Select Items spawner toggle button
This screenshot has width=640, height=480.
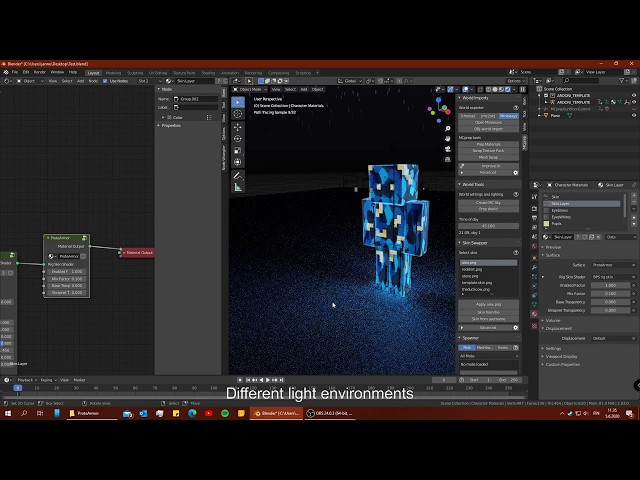[x=502, y=348]
